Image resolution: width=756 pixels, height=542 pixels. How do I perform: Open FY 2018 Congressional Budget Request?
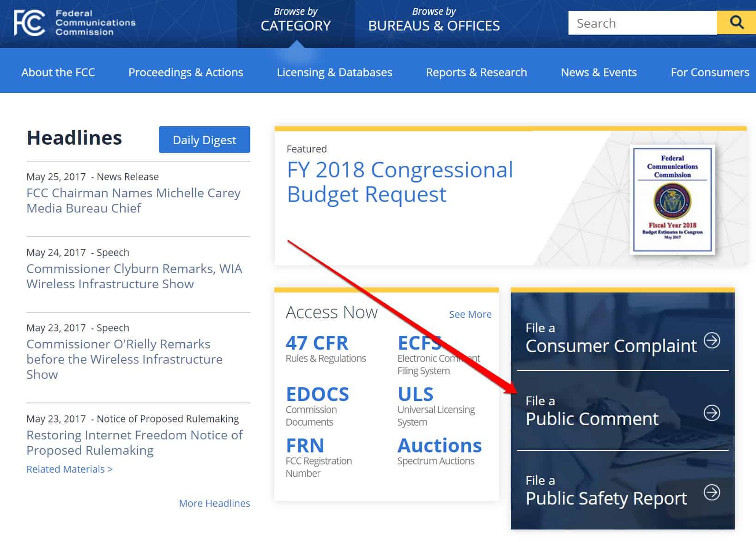point(399,182)
